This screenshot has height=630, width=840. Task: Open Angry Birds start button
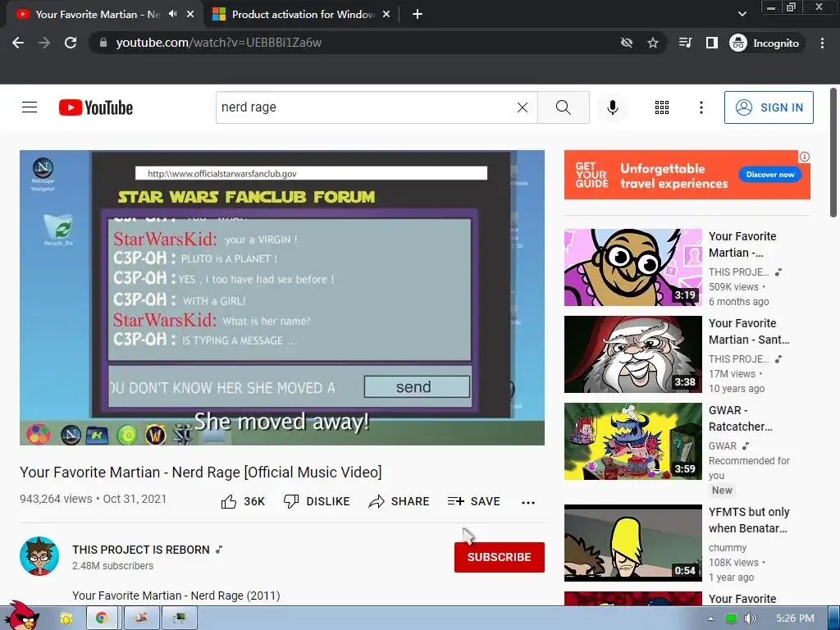pyautogui.click(x=21, y=616)
